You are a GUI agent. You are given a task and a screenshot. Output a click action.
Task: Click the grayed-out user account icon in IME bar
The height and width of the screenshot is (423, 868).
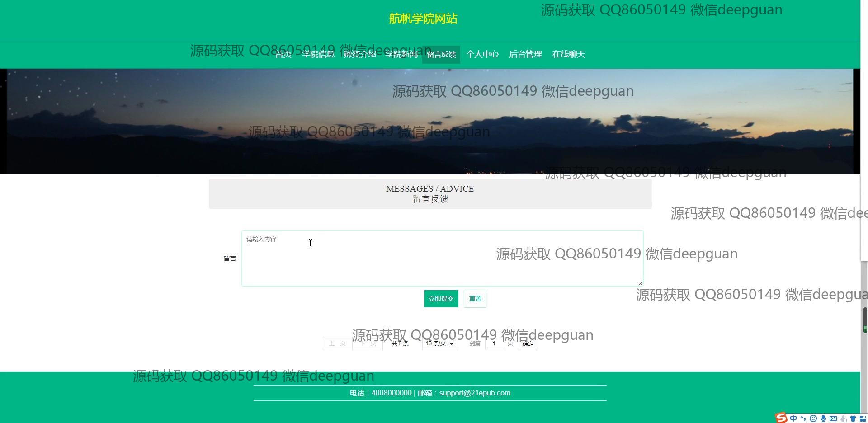pos(843,418)
